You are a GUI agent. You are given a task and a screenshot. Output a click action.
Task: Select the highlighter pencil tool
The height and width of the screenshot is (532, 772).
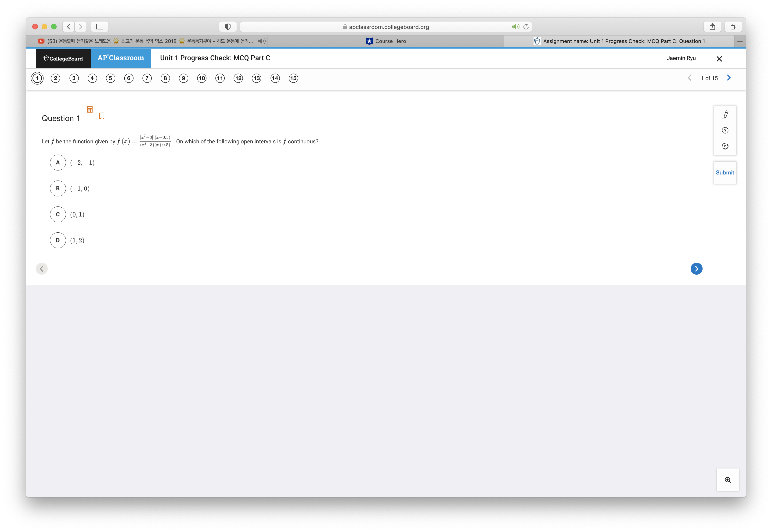pos(725,115)
